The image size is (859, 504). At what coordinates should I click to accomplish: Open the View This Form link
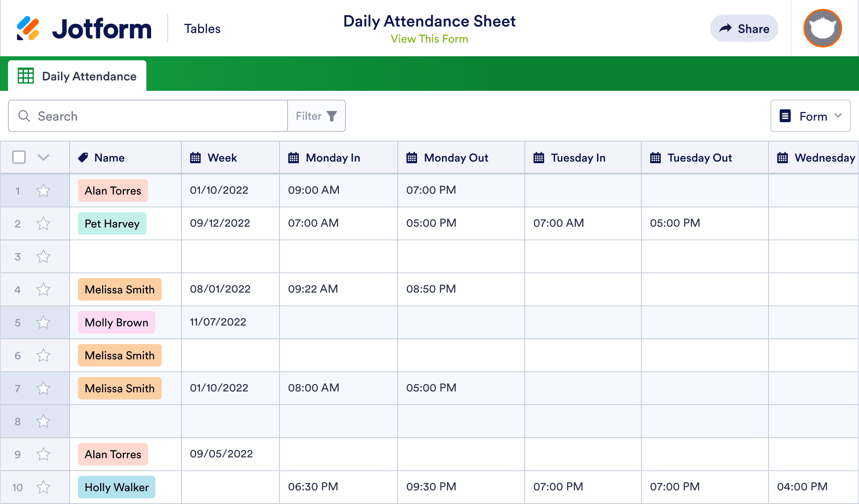pos(429,39)
